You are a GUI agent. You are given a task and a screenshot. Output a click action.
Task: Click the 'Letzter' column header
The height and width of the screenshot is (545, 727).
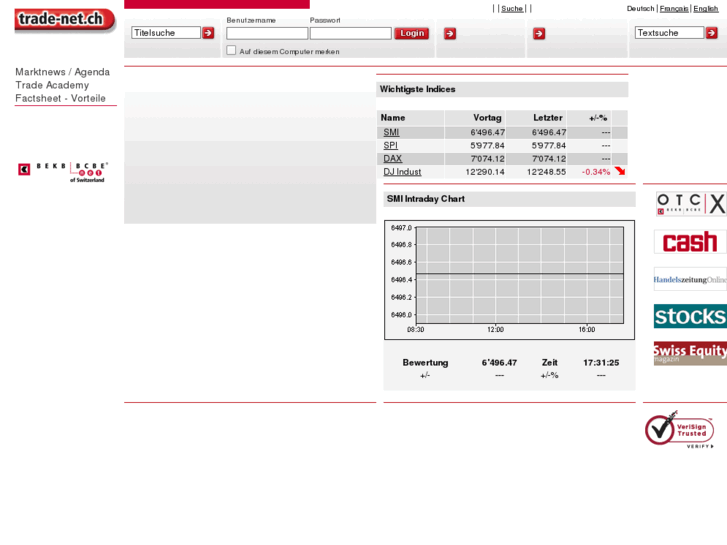(548, 117)
